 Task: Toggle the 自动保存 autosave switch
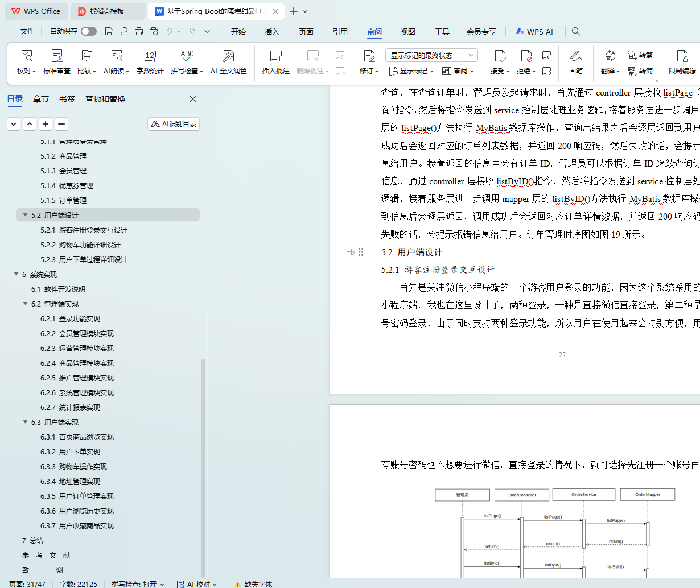click(x=88, y=31)
